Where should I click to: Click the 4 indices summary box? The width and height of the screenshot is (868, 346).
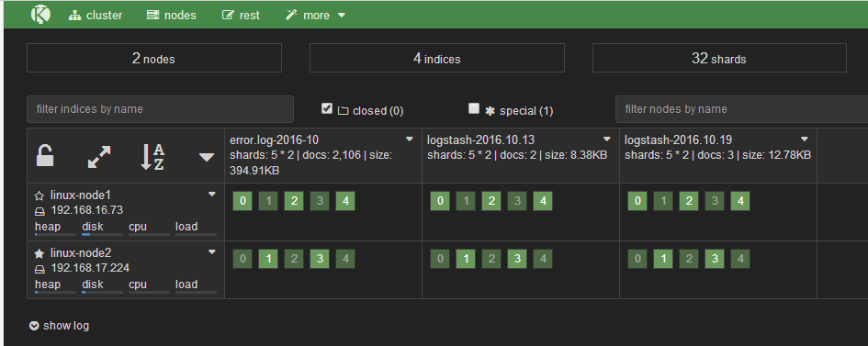click(x=437, y=58)
